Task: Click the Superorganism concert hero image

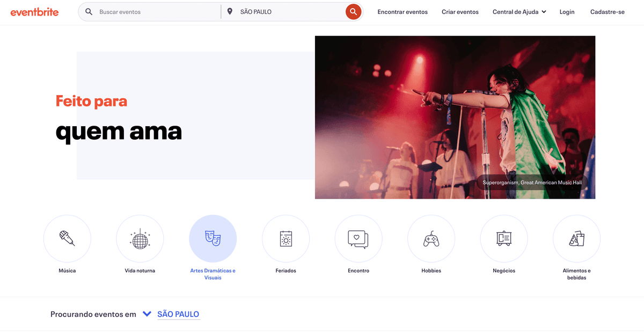Action: [x=455, y=117]
